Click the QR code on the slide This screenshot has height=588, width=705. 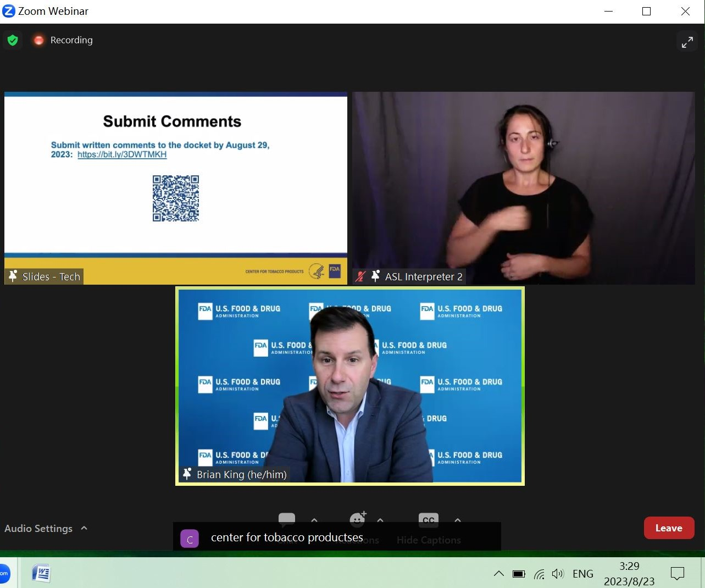click(176, 198)
